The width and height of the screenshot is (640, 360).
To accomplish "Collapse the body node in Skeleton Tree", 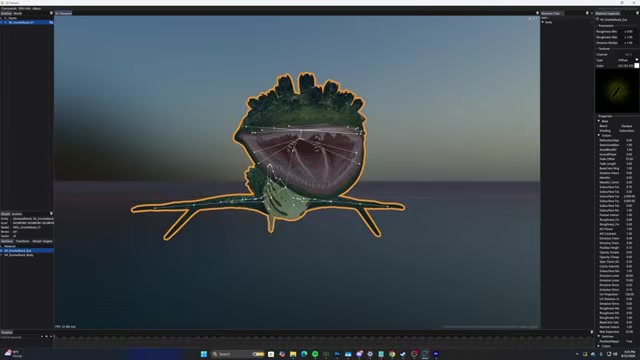I will tap(543, 22).
